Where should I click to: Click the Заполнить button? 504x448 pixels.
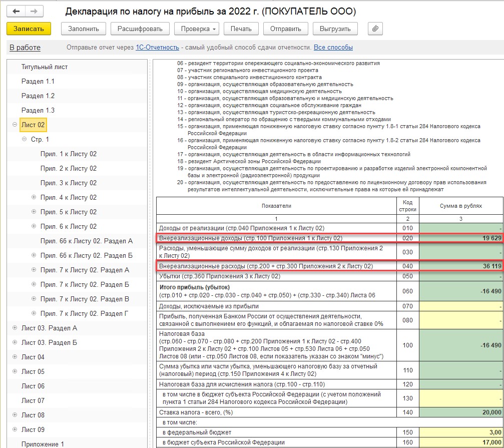(x=83, y=29)
